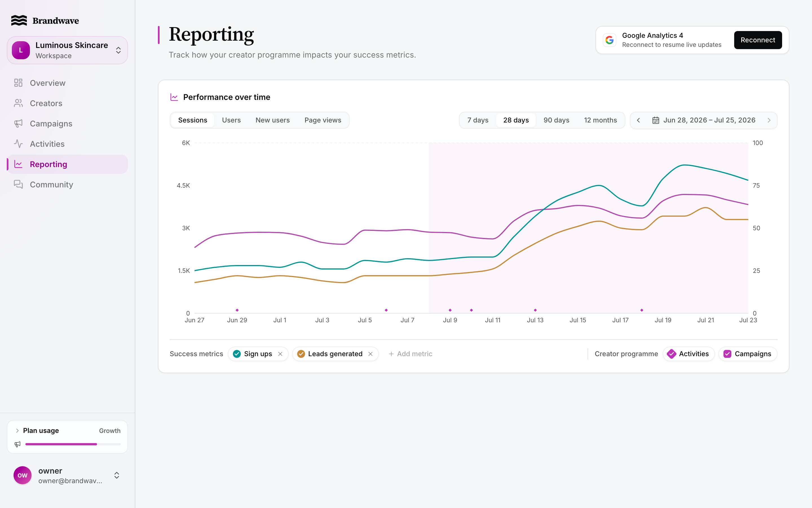Toggle the Leads generated metric checkmark
The height and width of the screenshot is (508, 812).
click(x=301, y=354)
